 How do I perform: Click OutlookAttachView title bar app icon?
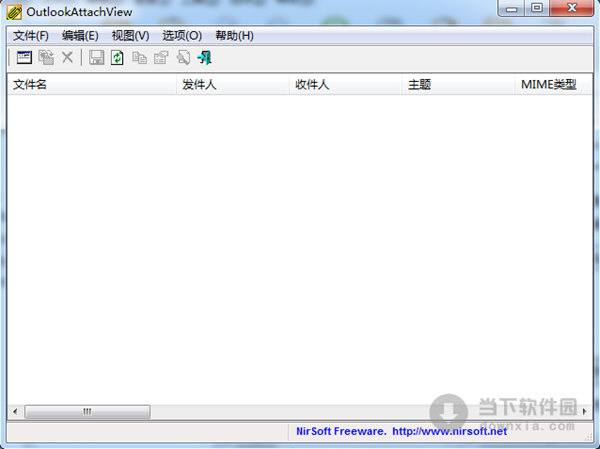pyautogui.click(x=15, y=12)
